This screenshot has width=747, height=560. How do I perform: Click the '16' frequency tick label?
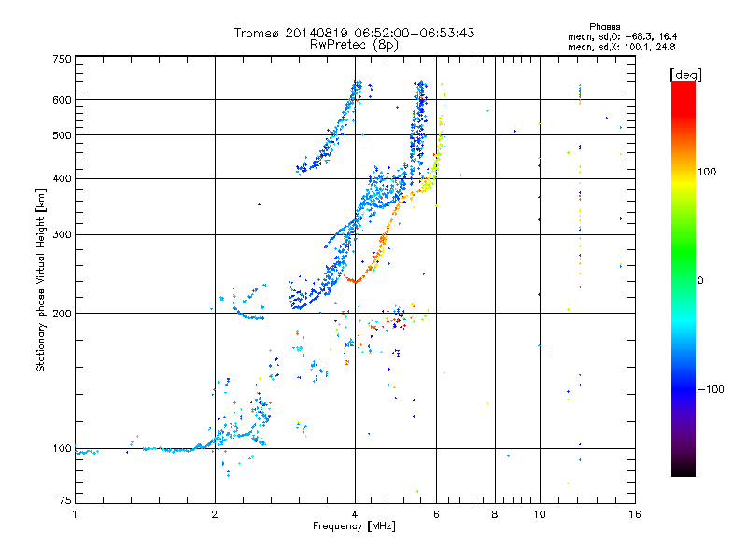coord(635,514)
